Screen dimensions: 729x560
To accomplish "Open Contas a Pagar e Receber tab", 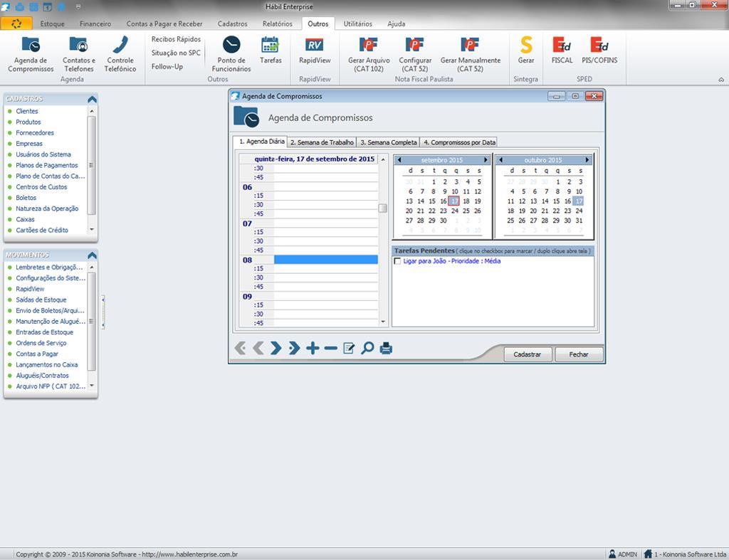I will coord(164,23).
